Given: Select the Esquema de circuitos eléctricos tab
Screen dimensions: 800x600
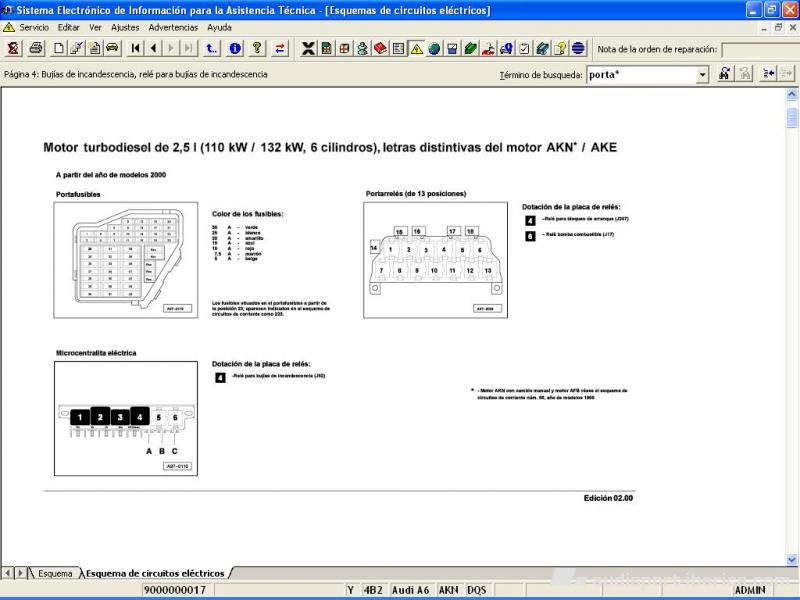Looking at the screenshot, I should [x=155, y=573].
